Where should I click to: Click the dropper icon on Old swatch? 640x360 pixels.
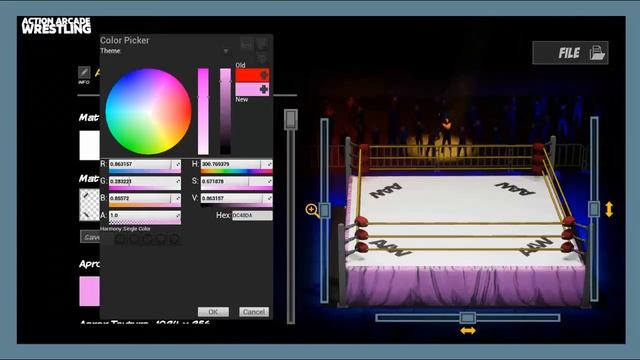coord(264,75)
